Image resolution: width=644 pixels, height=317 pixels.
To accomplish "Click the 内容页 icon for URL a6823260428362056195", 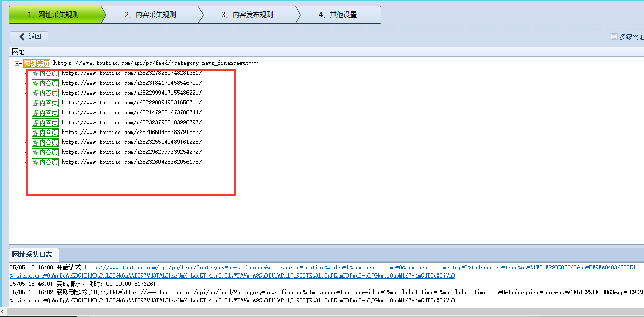I will click(45, 162).
